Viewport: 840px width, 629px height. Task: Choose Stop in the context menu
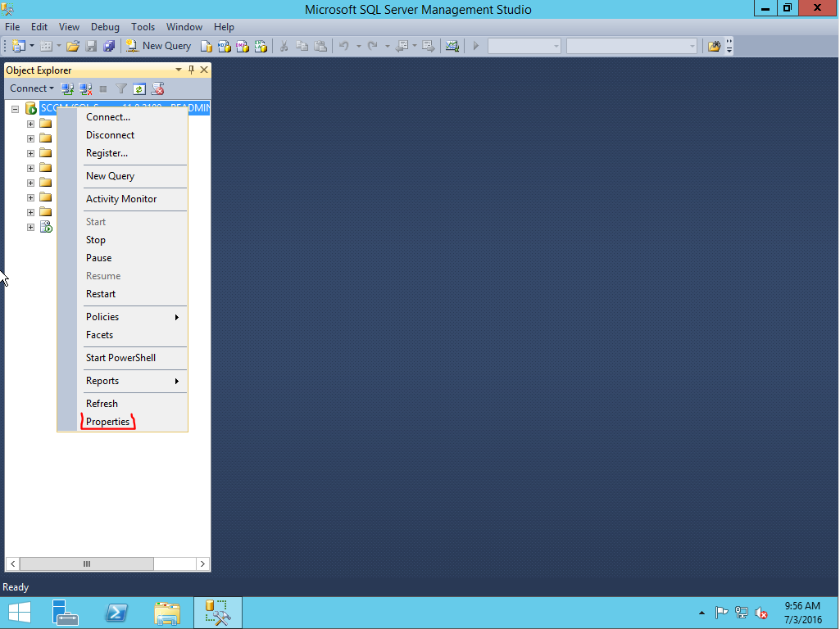[x=96, y=240]
